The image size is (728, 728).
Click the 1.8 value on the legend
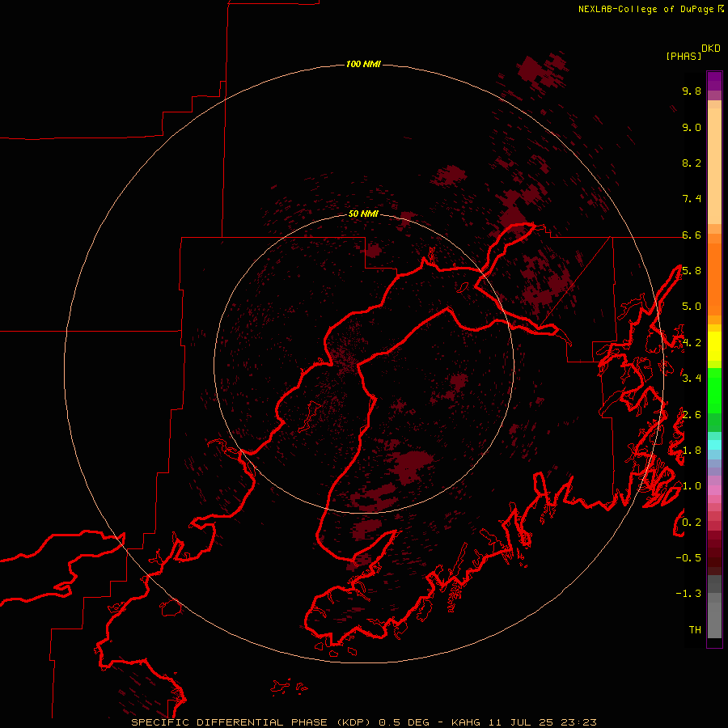(692, 451)
